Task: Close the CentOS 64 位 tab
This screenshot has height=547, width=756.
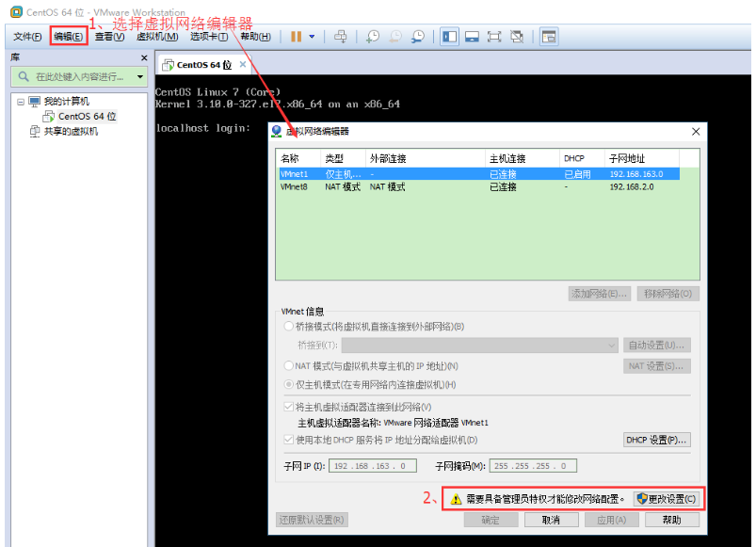Action: [242, 64]
